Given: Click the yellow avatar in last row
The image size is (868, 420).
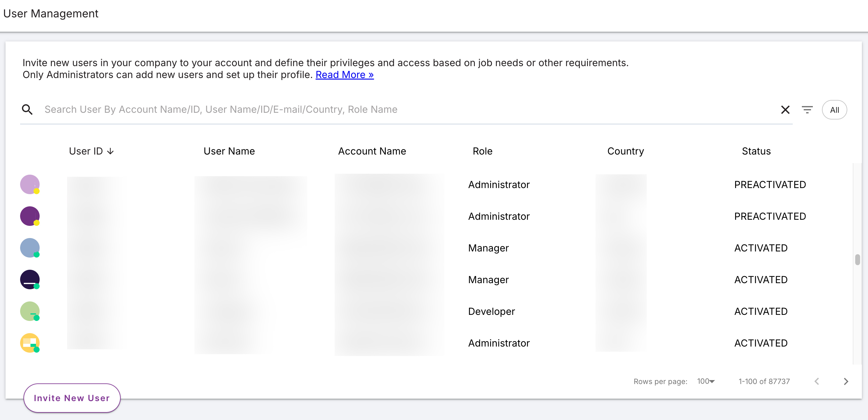Looking at the screenshot, I should 30,343.
